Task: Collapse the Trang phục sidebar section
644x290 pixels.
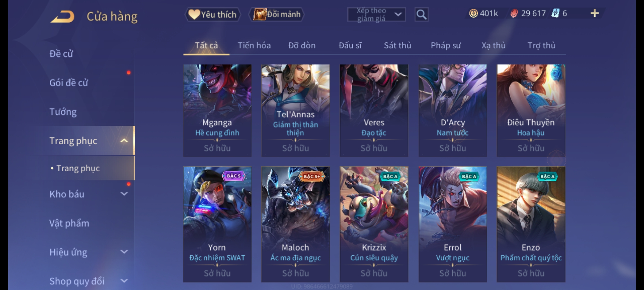Action: 124,140
